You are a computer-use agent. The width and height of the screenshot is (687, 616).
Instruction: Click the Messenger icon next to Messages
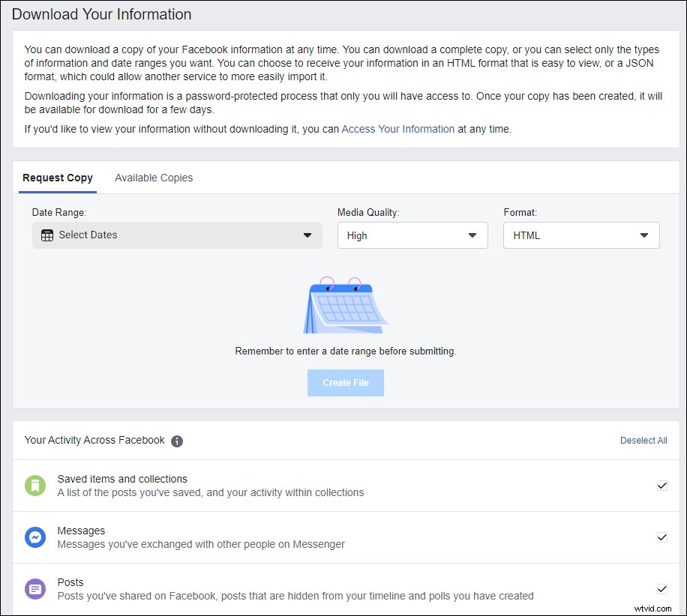click(x=35, y=537)
